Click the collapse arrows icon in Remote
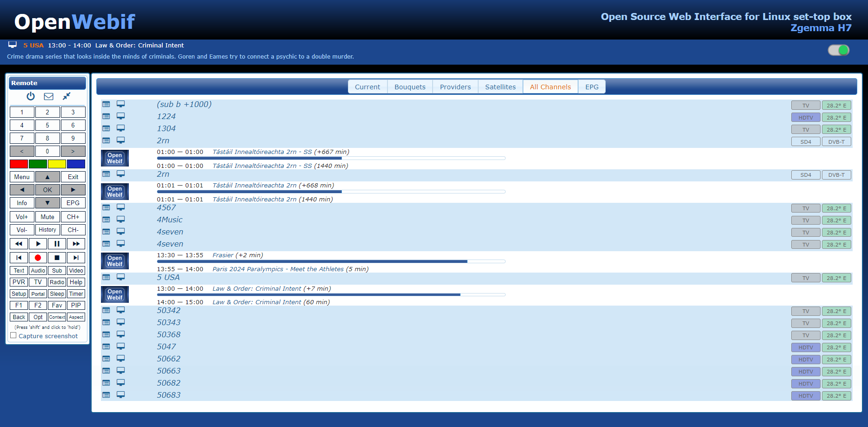868x427 pixels. (67, 96)
